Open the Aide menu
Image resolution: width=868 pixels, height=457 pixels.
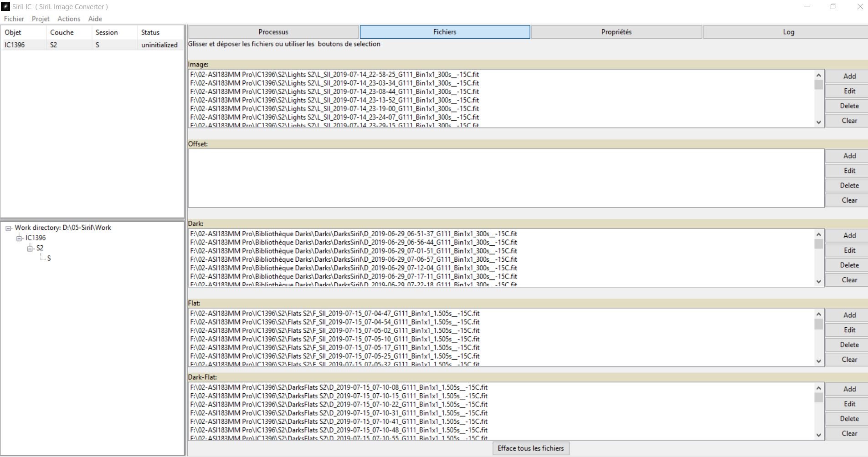[x=95, y=19]
